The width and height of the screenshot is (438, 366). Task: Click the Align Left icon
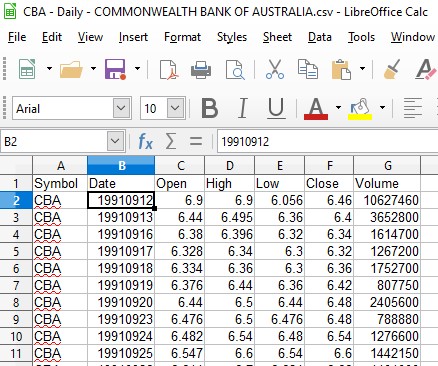(413, 108)
